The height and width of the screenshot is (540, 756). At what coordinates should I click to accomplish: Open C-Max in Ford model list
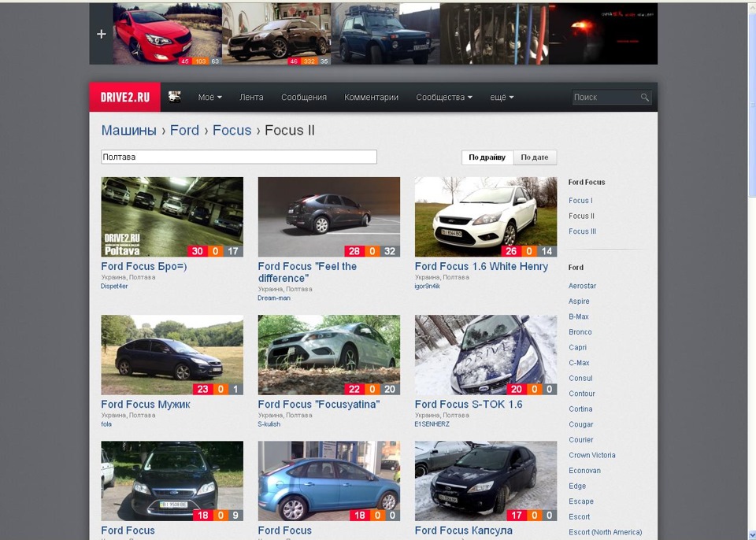(x=579, y=363)
